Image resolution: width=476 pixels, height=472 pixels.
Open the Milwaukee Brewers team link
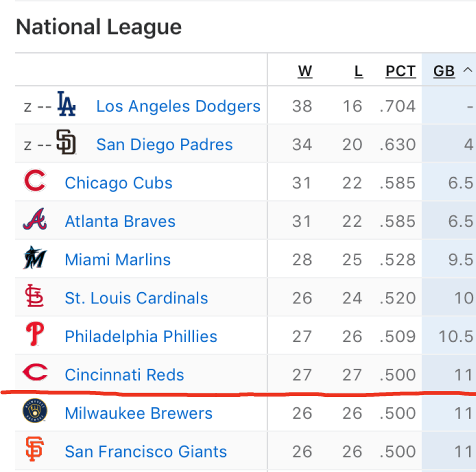tap(138, 413)
